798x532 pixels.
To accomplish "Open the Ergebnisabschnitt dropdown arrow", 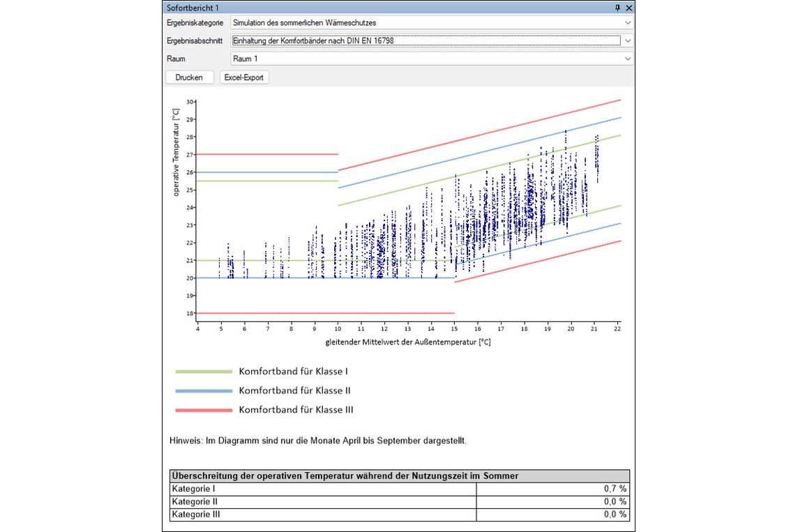I will [628, 40].
